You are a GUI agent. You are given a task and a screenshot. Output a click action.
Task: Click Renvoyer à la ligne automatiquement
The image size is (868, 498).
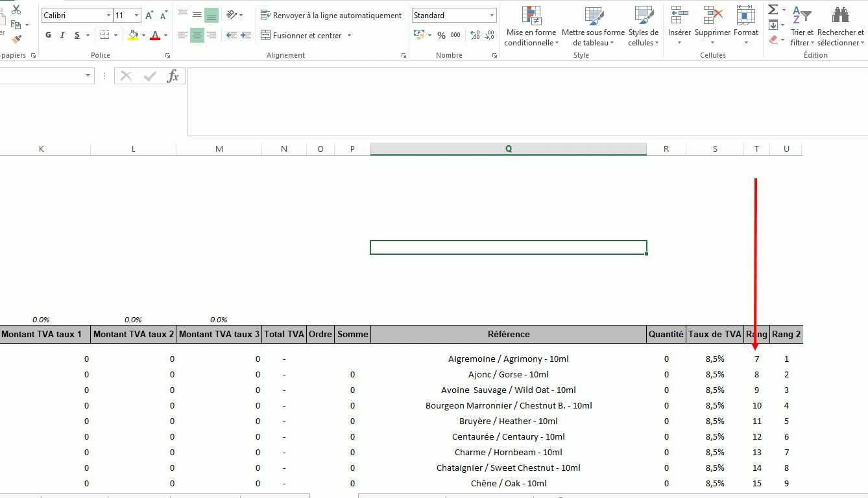click(331, 16)
